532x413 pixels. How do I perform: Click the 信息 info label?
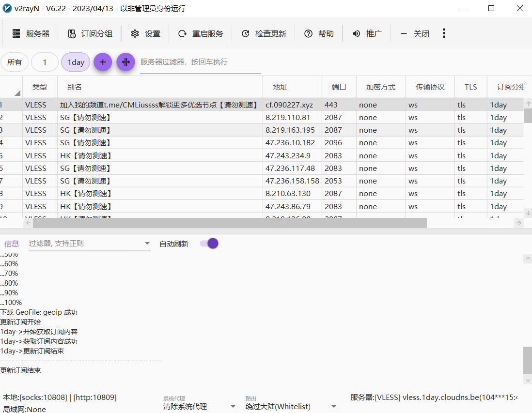point(12,244)
